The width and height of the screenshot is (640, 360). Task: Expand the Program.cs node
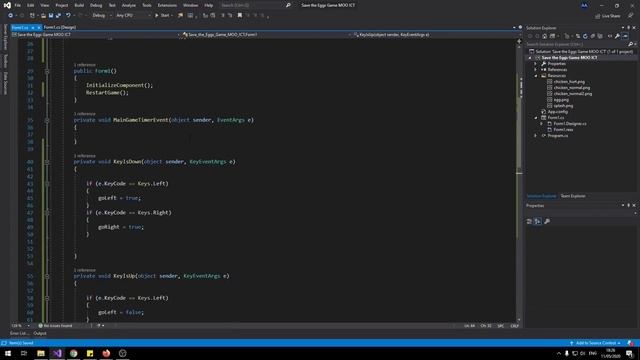[x=536, y=136]
